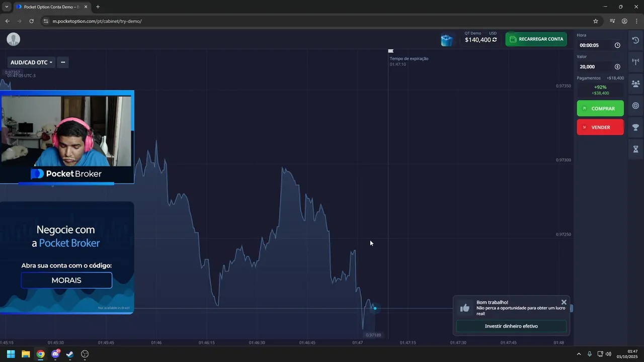Open Chrome profile icon

[624, 21]
